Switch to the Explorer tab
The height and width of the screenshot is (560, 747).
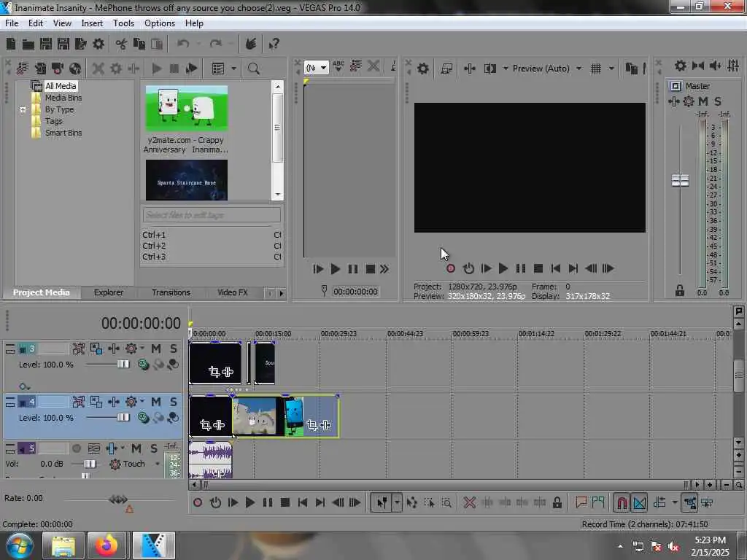point(109,292)
